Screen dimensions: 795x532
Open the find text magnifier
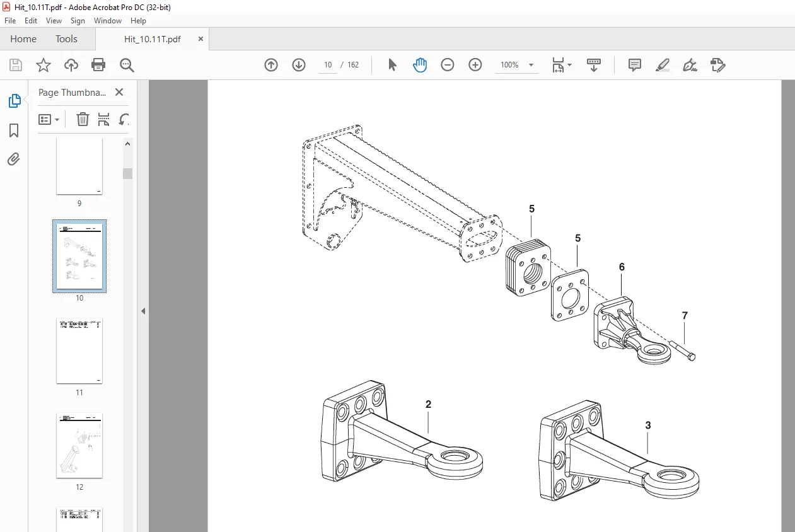127,65
